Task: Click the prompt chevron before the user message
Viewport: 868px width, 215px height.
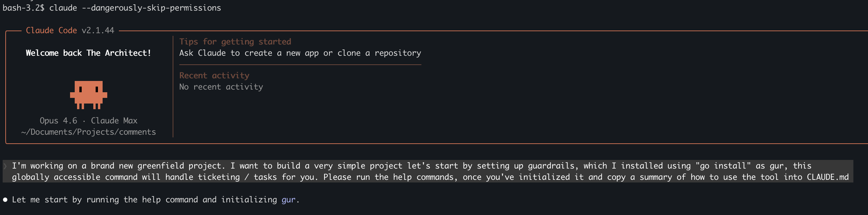Action: pos(5,166)
